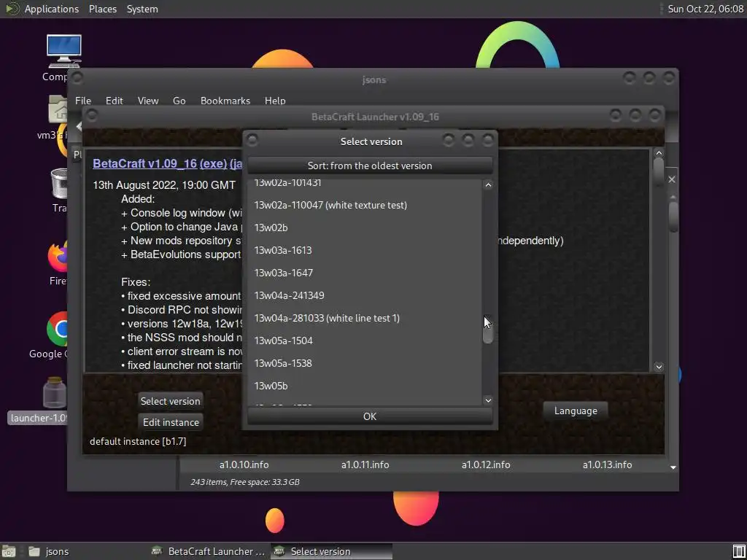Select a1.0.10.info file in jsons
The image size is (747, 560).
point(244,464)
